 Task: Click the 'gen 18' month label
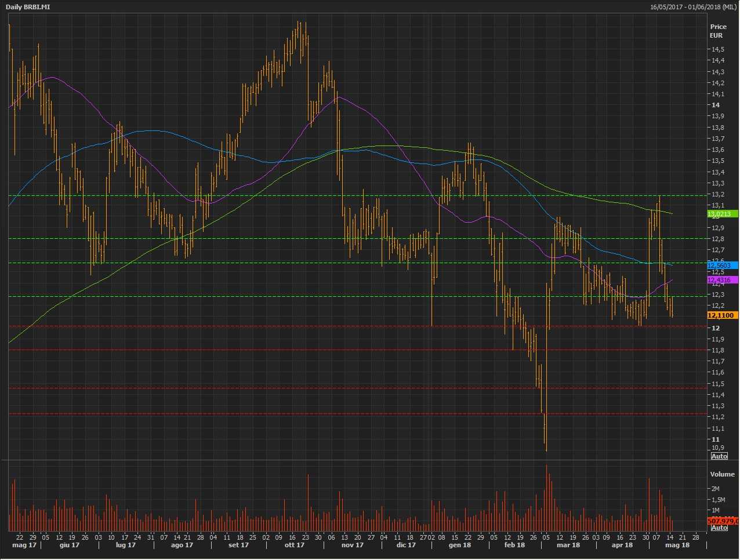tap(459, 545)
